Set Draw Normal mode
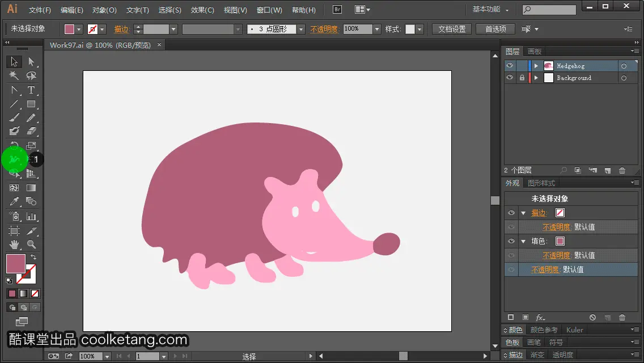This screenshot has height=363, width=644. (12, 307)
